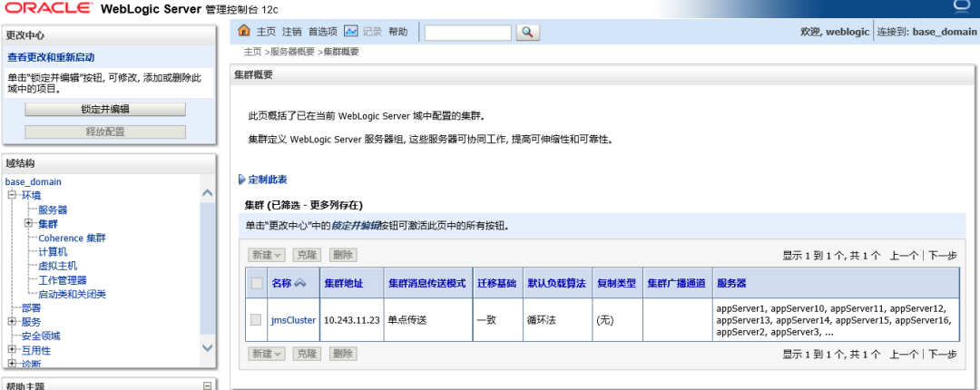Viewport: 980px width, 390px height.
Task: Select Coherence 集群 in the tree
Action: 72,239
